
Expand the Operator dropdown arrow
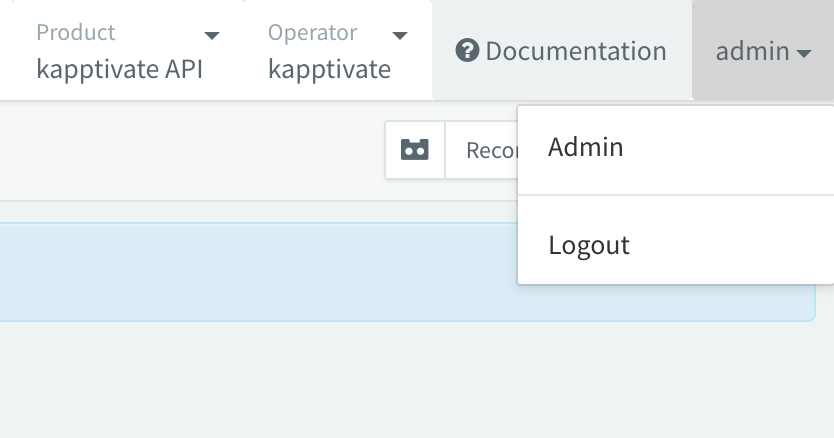coord(400,35)
